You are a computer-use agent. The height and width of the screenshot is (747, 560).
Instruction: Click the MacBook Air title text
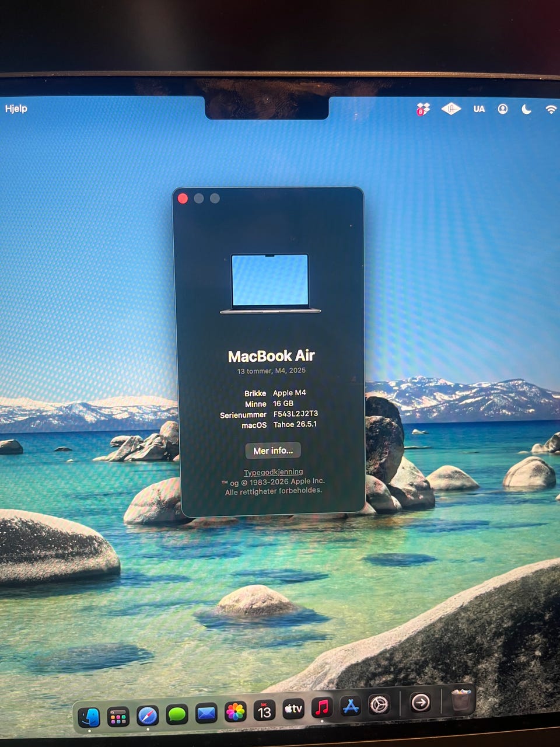(x=271, y=356)
